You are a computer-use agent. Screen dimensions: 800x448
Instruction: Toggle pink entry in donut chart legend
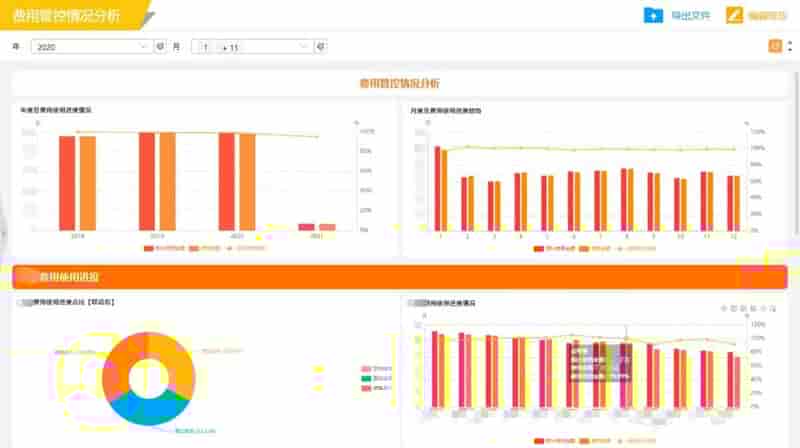pyautogui.click(x=376, y=368)
